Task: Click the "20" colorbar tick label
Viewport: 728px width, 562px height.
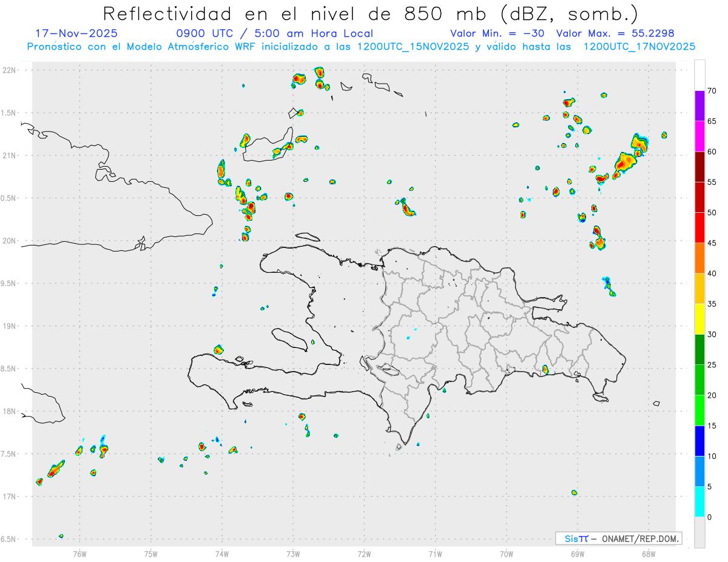Action: coord(712,395)
